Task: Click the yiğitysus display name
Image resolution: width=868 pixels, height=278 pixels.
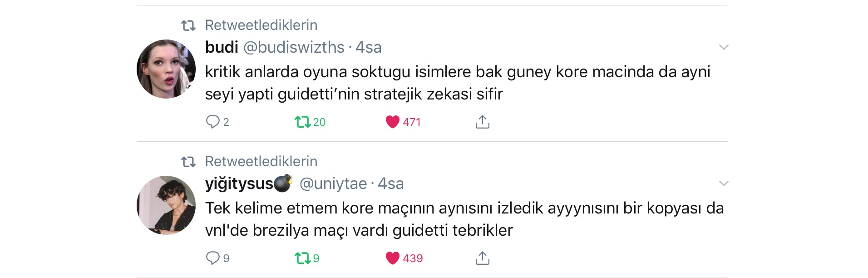Action: coord(239,184)
